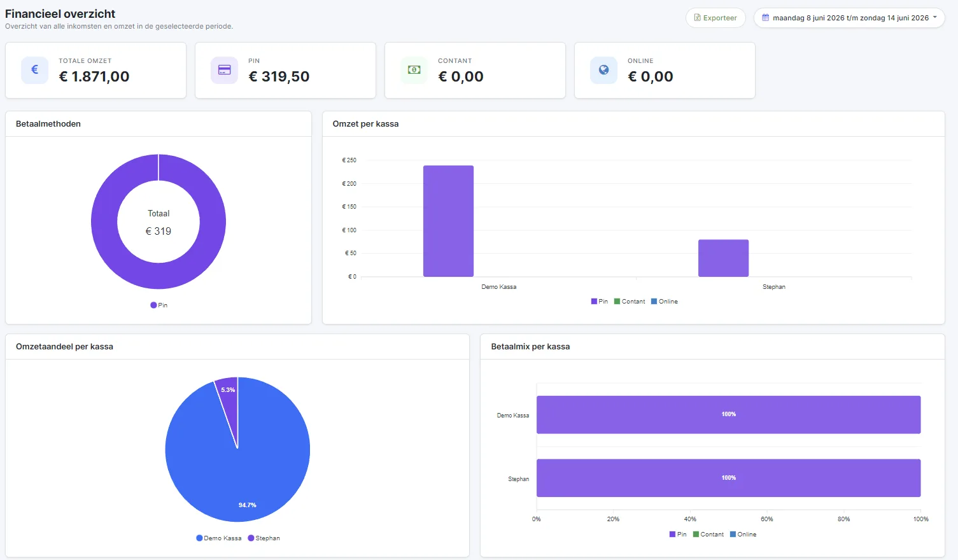Click the Pin color swatch in Betaalmix legend
The height and width of the screenshot is (560, 958).
point(672,535)
